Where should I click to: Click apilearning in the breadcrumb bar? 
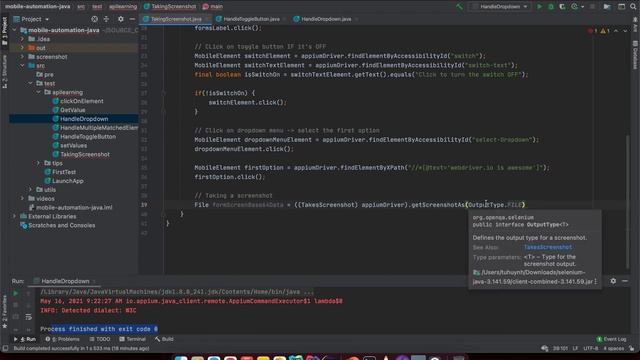click(x=123, y=7)
